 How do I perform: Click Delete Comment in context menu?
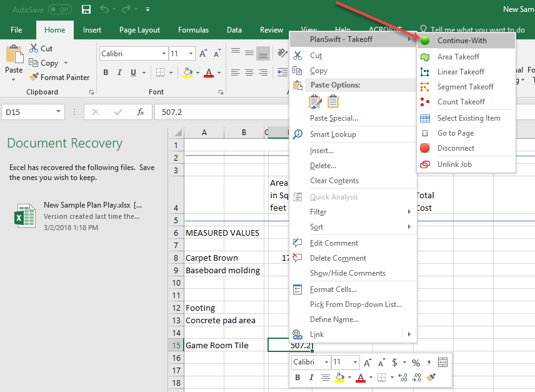click(x=352, y=258)
